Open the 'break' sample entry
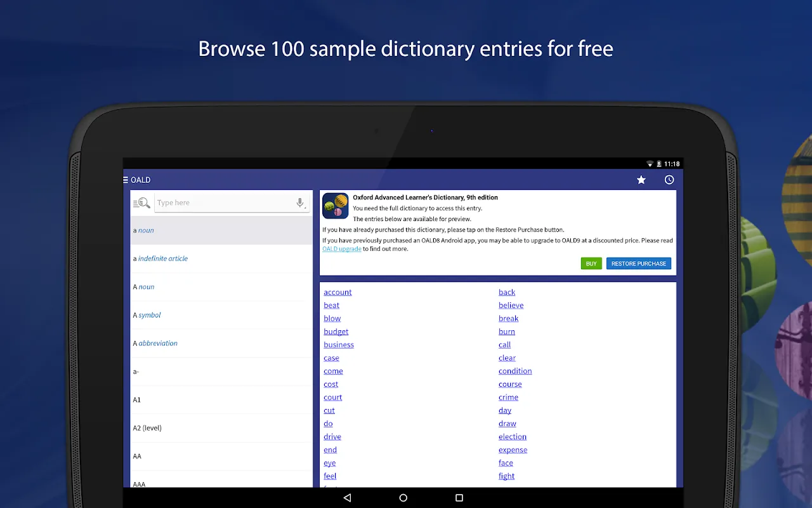 coord(509,319)
